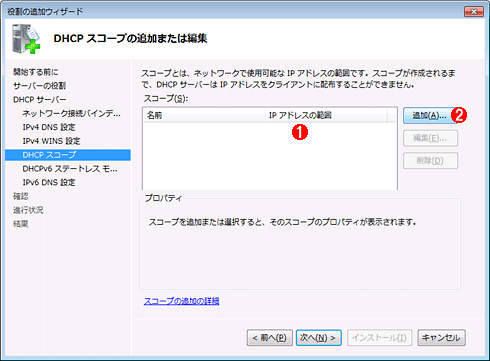Open the ネットワーク接続バインデ... step
490x361 pixels.
pos(71,113)
